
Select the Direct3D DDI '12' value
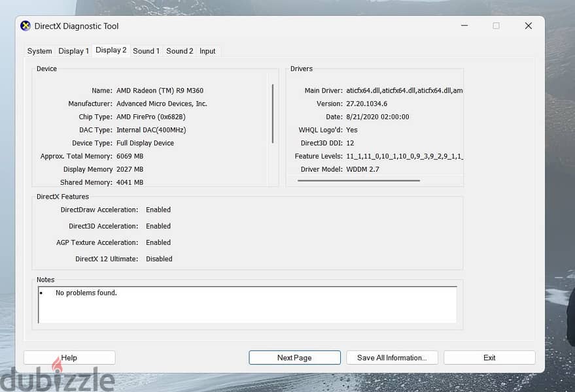350,143
